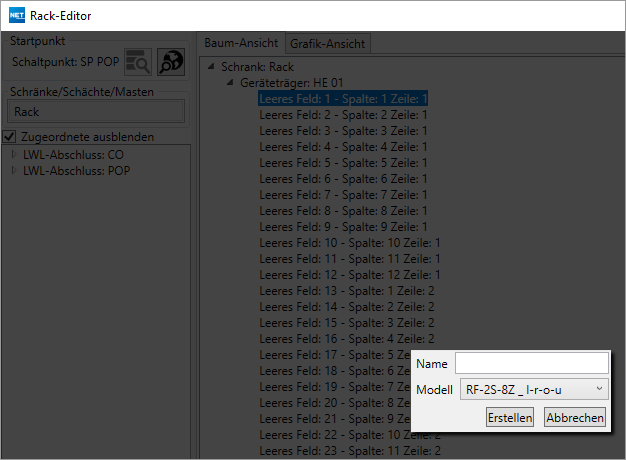Screen dimensions: 626x460
Task: Select Leeres Feld: 20 row in tree
Action: pos(335,402)
